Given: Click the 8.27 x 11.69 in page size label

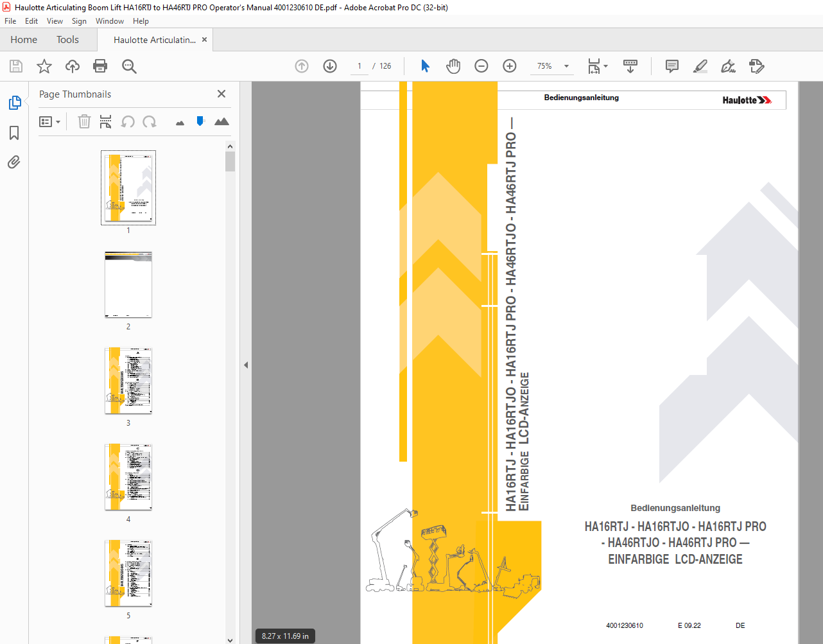Looking at the screenshot, I should 285,636.
